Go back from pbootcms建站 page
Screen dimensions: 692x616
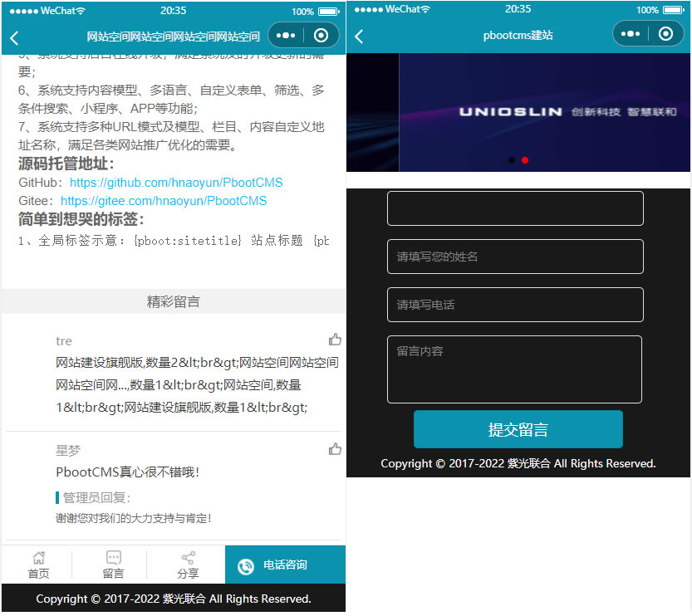coord(359,37)
